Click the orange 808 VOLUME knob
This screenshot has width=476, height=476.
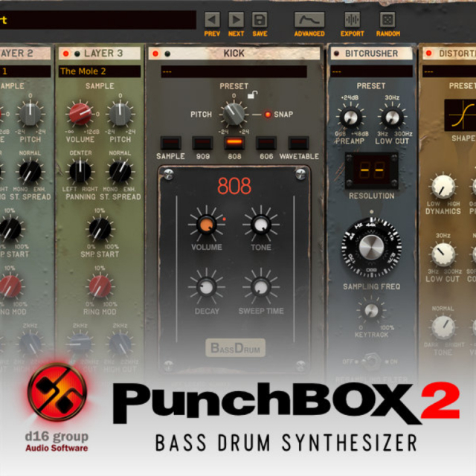click(207, 225)
